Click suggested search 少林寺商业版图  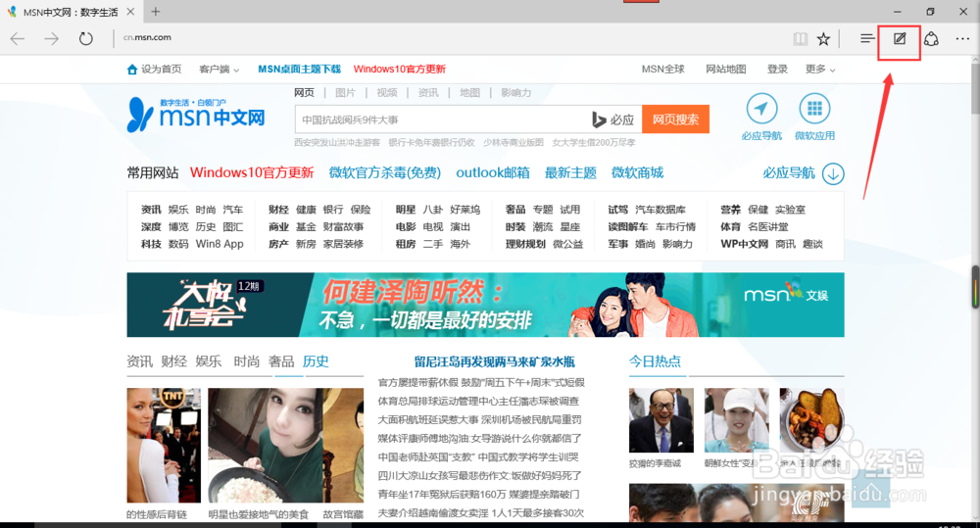pos(514,142)
